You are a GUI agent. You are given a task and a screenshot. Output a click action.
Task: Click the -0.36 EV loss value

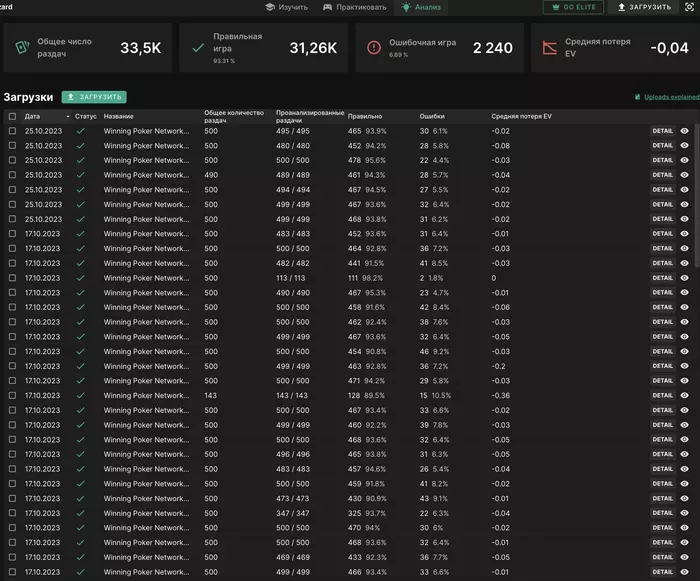tap(500, 395)
